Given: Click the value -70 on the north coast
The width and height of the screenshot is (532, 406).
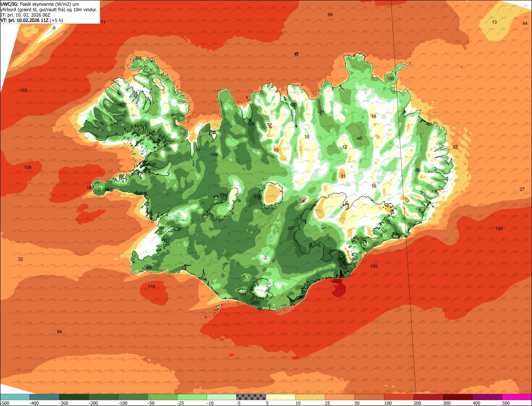Looking at the screenshot, I should (x=293, y=105).
